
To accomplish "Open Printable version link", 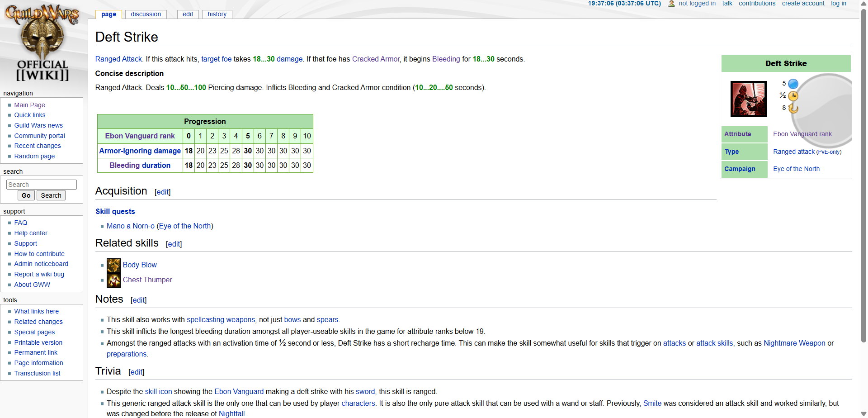I will (x=38, y=342).
